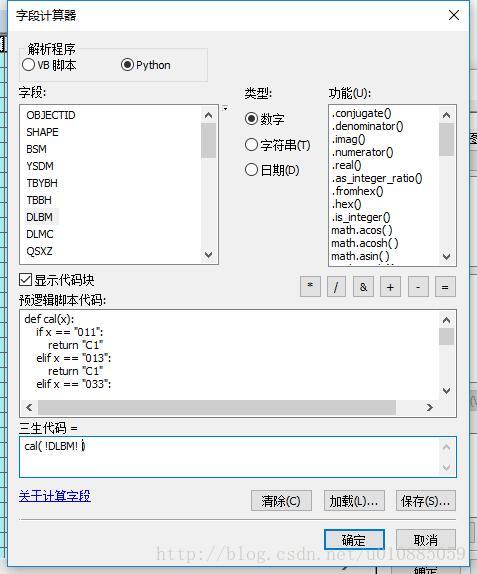
Task: Click expression box scroll up arrow
Action: (x=446, y=447)
